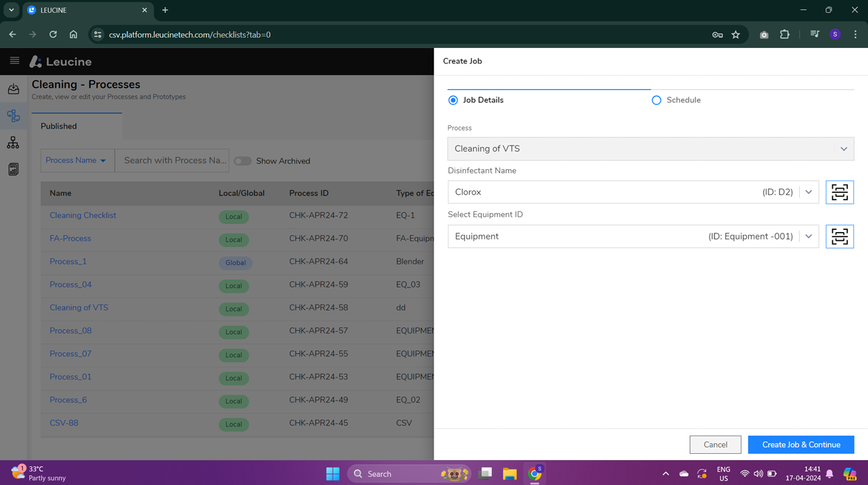Open a new browser tab
This screenshot has height=485, width=868.
[x=165, y=10]
